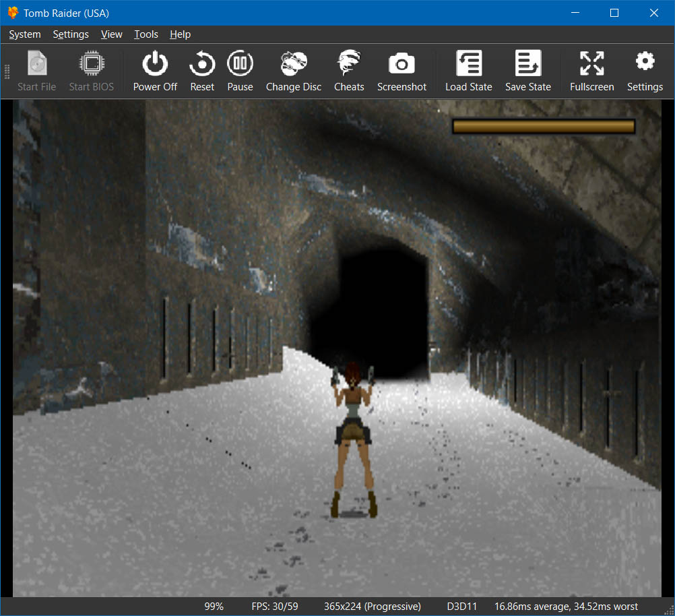The image size is (675, 616).
Task: Minimize the Tomb Raider window
Action: coord(575,13)
